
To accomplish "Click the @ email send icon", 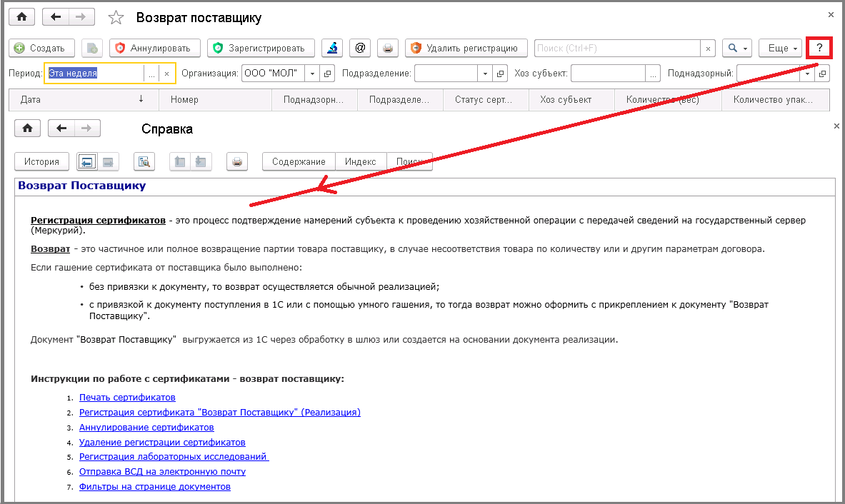I will point(360,48).
